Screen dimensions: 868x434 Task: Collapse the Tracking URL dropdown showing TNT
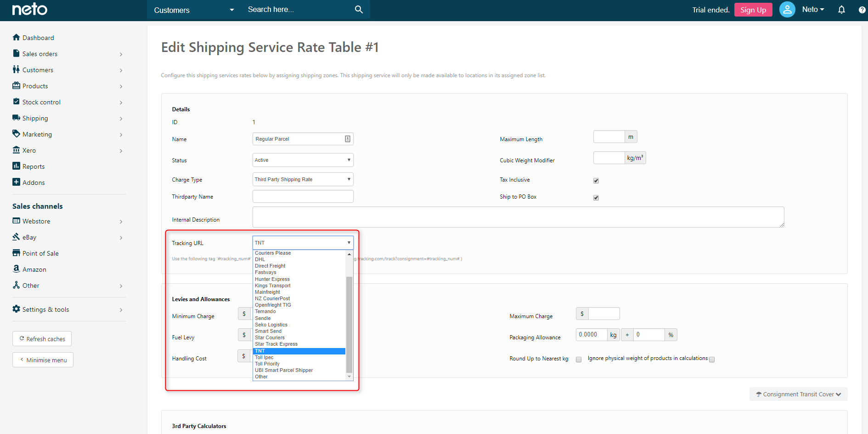(x=303, y=243)
